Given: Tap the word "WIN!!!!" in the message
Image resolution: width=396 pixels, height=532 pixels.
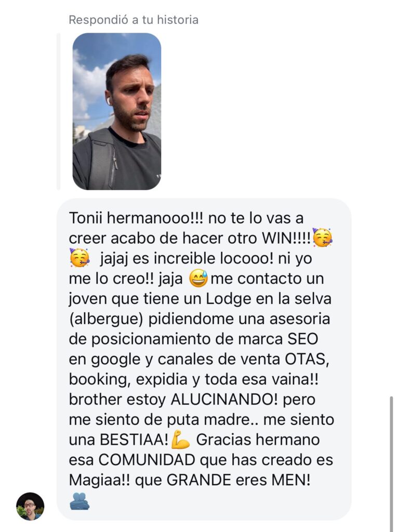Looking at the screenshot, I should (286, 238).
